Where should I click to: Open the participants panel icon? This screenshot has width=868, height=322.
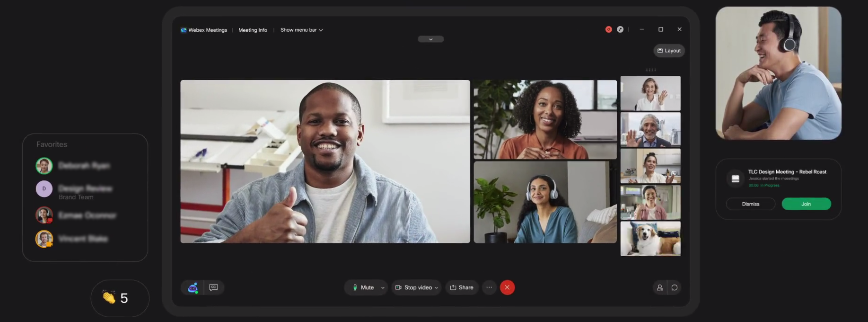pyautogui.click(x=659, y=287)
